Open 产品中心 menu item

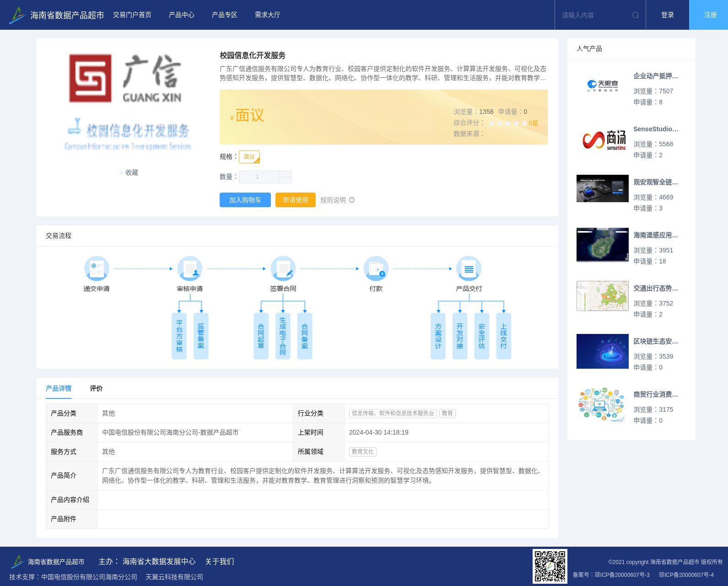[182, 15]
